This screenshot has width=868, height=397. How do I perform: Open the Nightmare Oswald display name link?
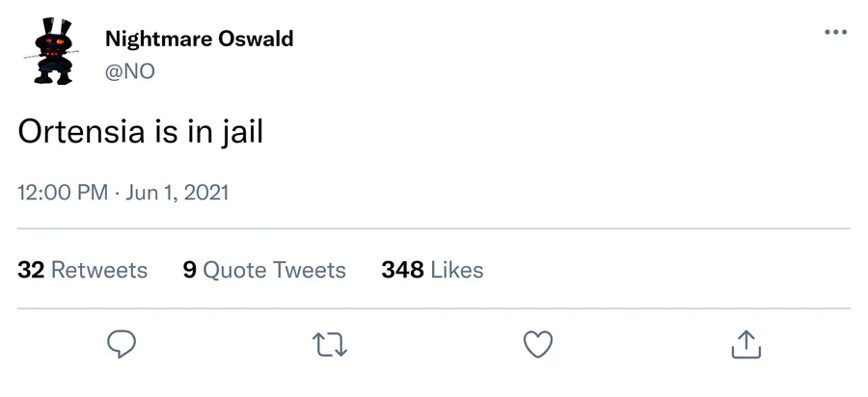(199, 40)
